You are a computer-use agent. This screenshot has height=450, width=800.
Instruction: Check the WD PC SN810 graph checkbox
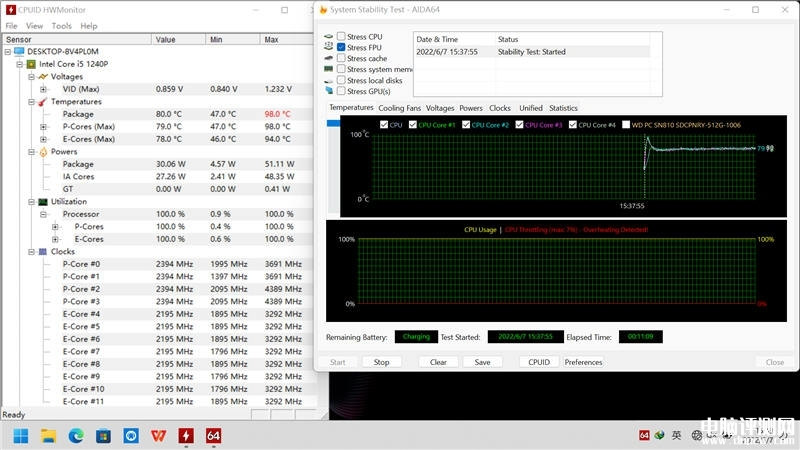pos(626,124)
